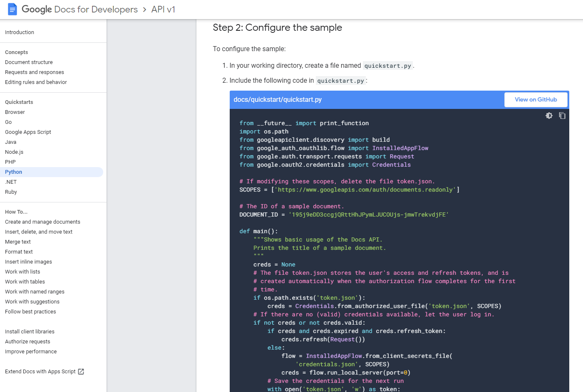Select the .NET quickstart
The width and height of the screenshot is (583, 392).
tap(11, 182)
